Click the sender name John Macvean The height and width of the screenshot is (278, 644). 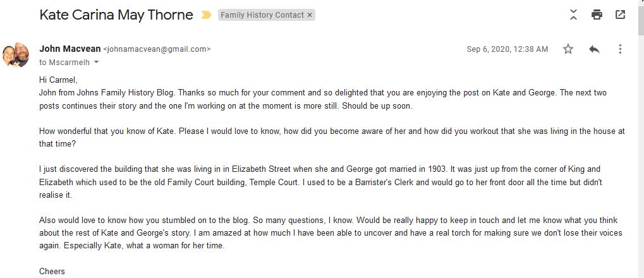click(69, 49)
